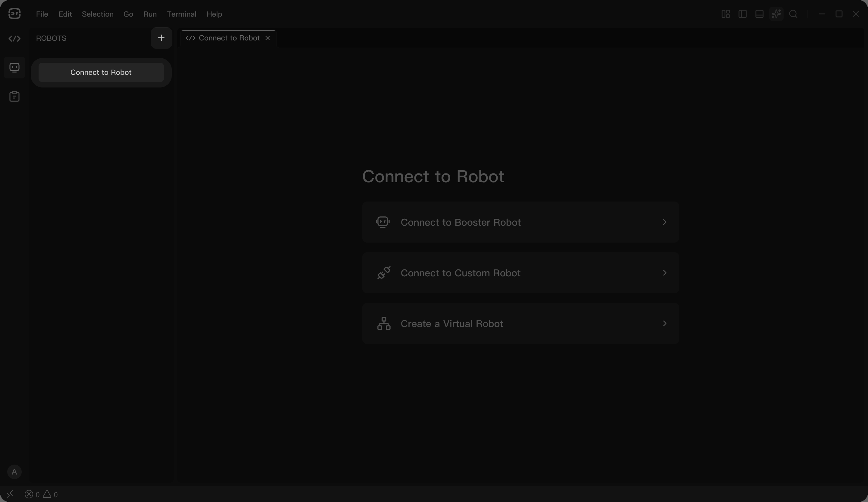Click the Virtual Robot row chevron
This screenshot has width=868, height=502.
point(665,323)
